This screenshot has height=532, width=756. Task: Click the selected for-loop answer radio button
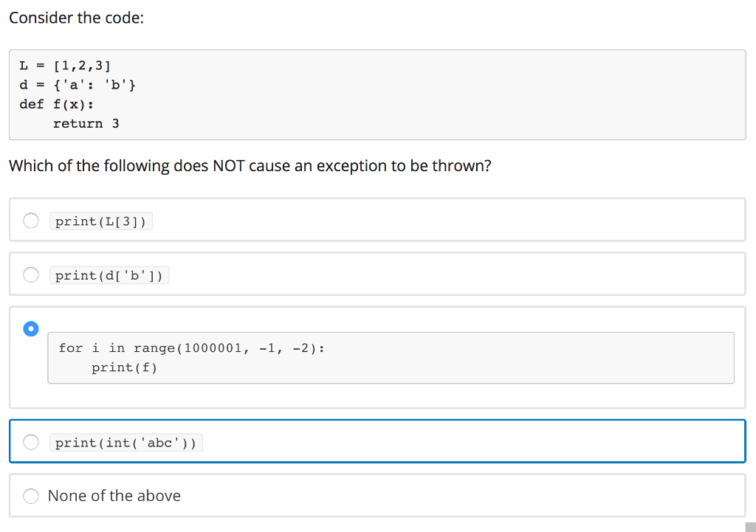click(31, 328)
